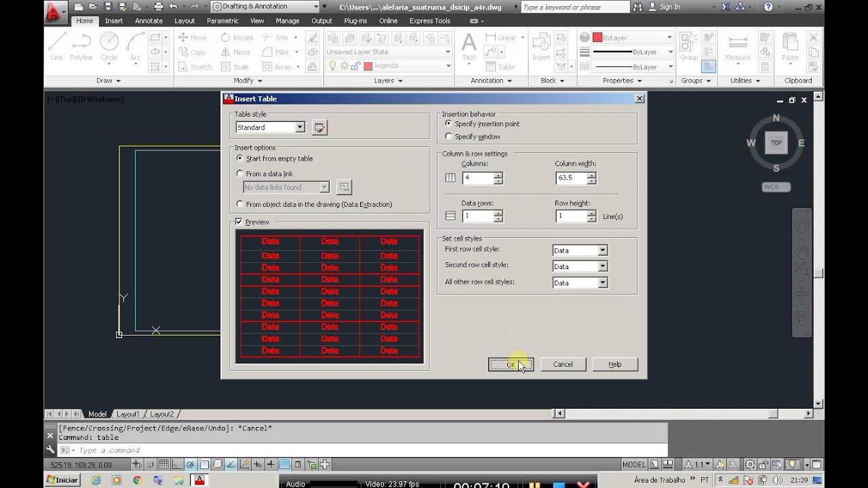The image size is (868, 488).
Task: Click the Erase tool in Modify panel
Action: (x=313, y=38)
